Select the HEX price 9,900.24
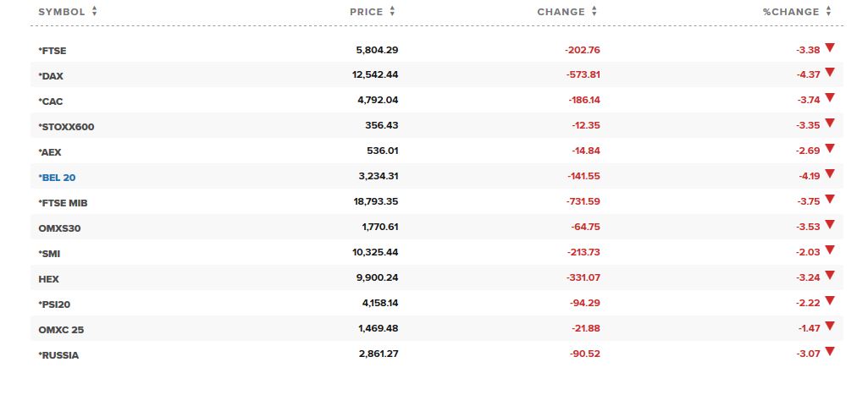Screen dimensions: 868x395 click(378, 277)
